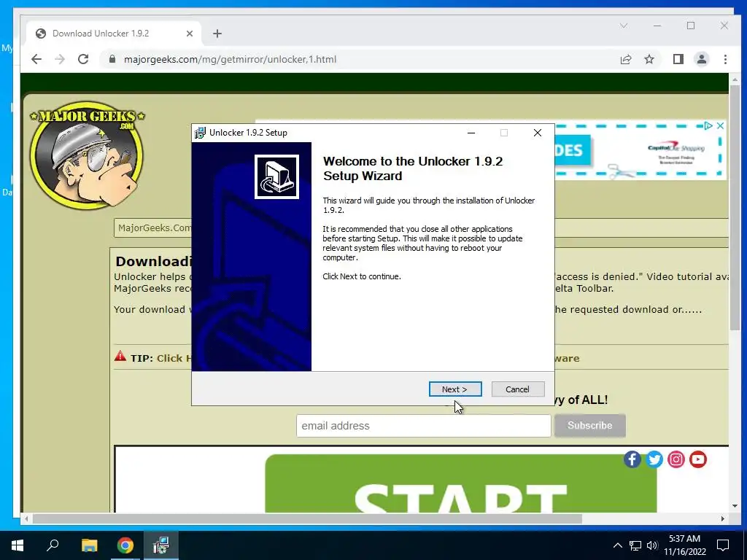Click the Unlocker setup taskbar icon
This screenshot has height=560, width=747.
[x=161, y=545]
